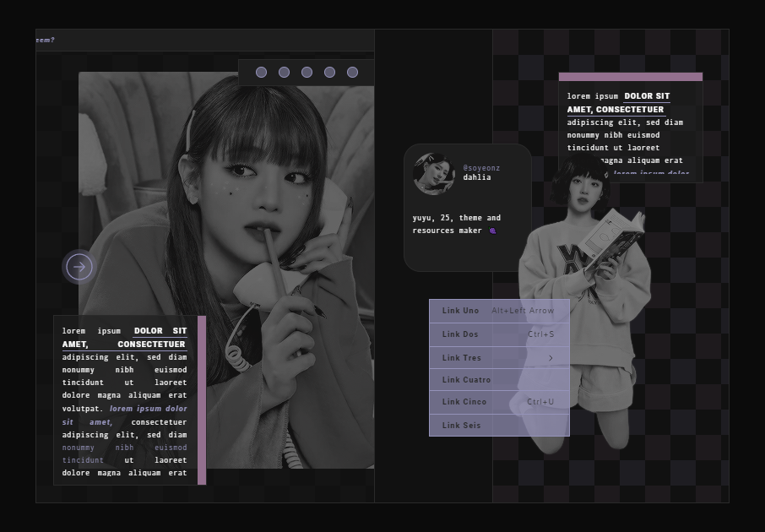Click the grape emoji in the bio card
This screenshot has height=532, width=765.
(492, 230)
